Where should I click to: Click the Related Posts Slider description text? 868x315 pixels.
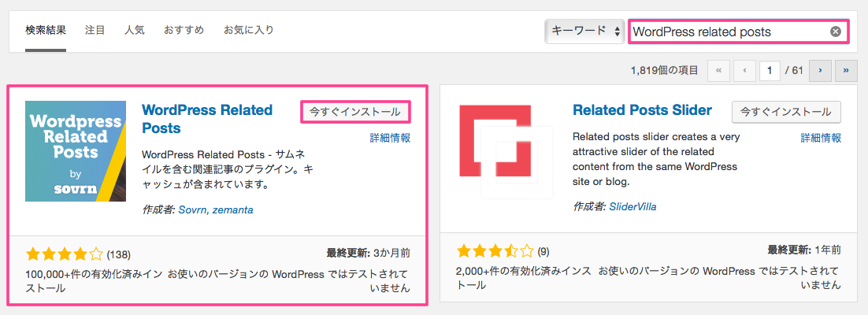tap(657, 159)
